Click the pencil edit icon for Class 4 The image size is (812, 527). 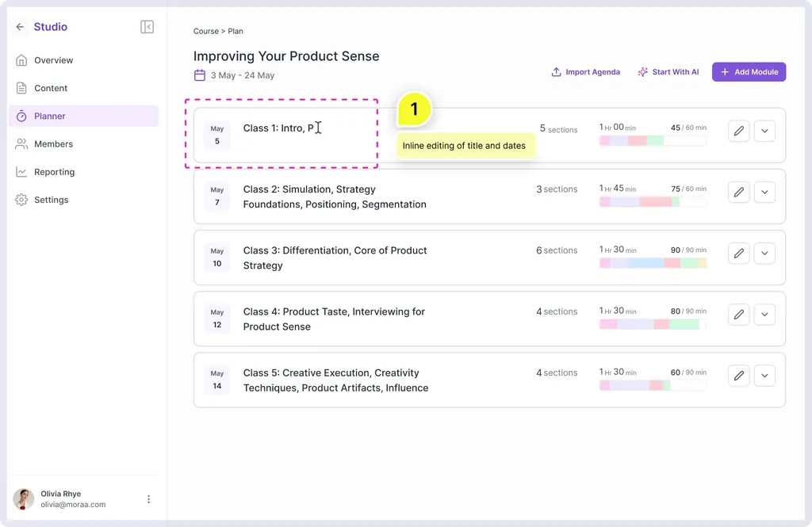pos(739,315)
